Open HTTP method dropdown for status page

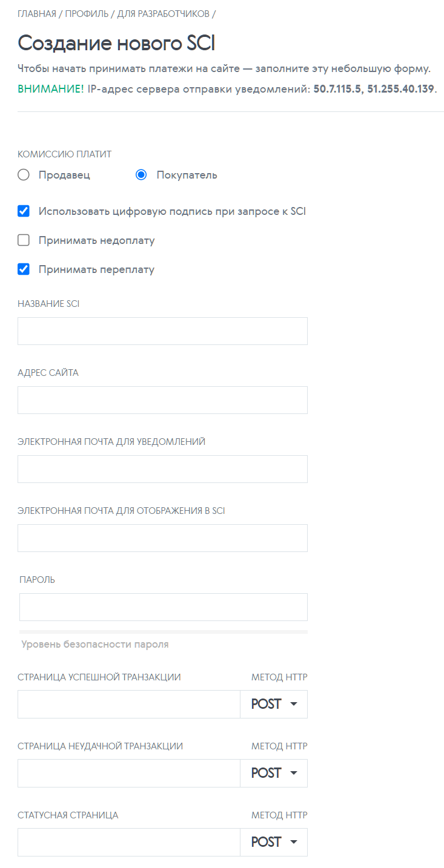click(x=274, y=842)
